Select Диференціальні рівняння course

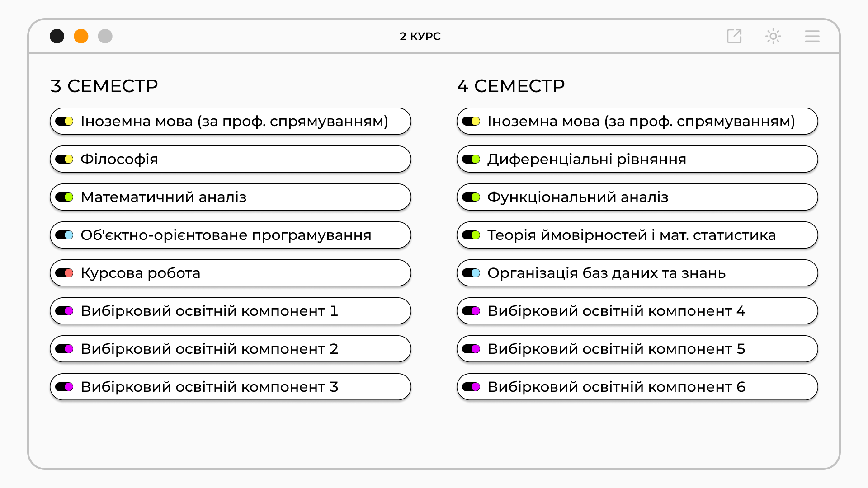tap(637, 159)
